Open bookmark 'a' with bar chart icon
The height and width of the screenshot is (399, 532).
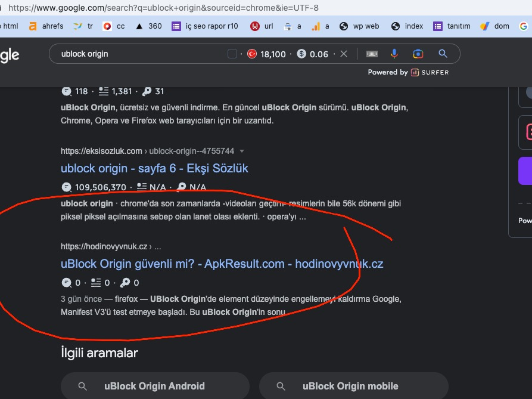point(321,26)
